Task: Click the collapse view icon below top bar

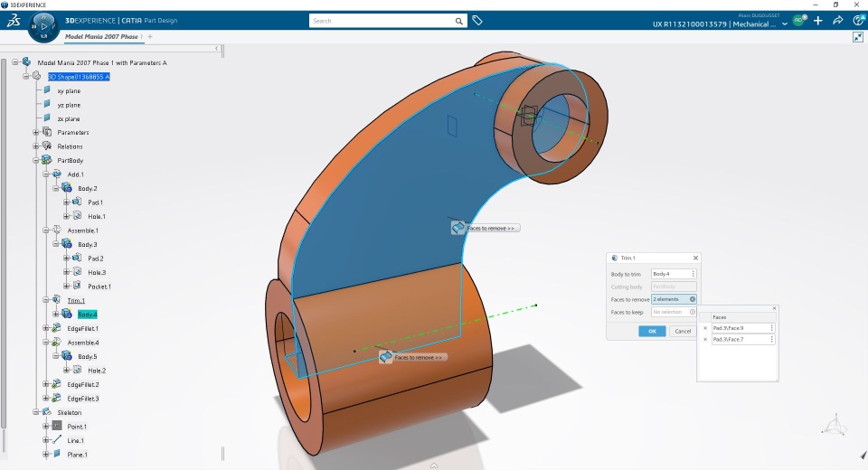Action: [x=857, y=37]
